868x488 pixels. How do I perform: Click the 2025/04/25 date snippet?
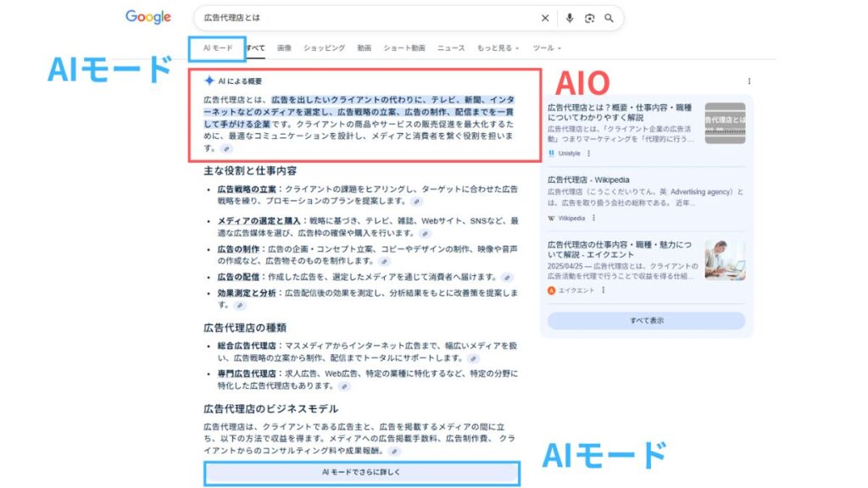(564, 267)
